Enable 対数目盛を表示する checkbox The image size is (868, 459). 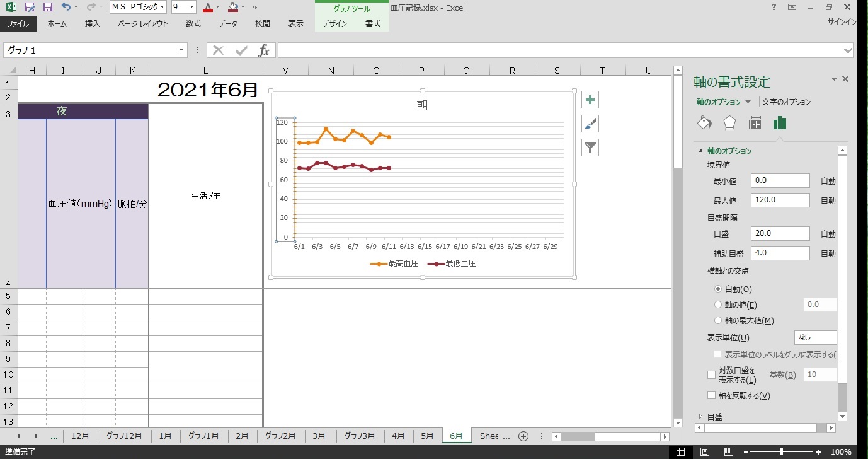(x=711, y=375)
